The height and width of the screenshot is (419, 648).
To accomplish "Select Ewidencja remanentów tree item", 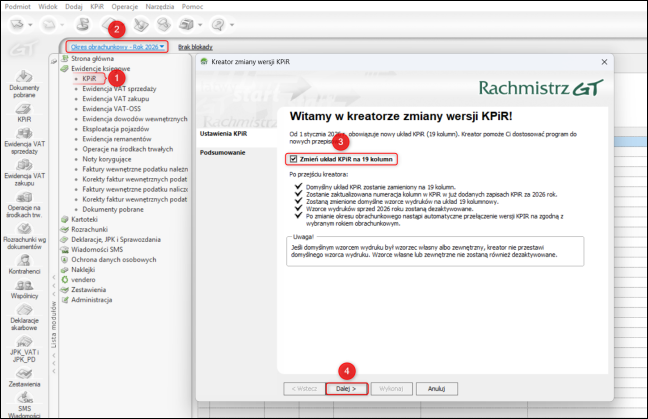I will point(117,139).
